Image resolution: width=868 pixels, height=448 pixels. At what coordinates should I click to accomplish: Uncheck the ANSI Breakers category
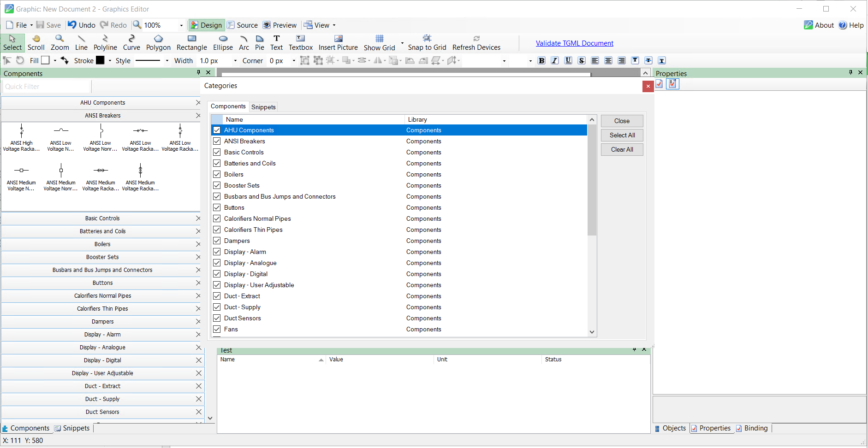(217, 141)
